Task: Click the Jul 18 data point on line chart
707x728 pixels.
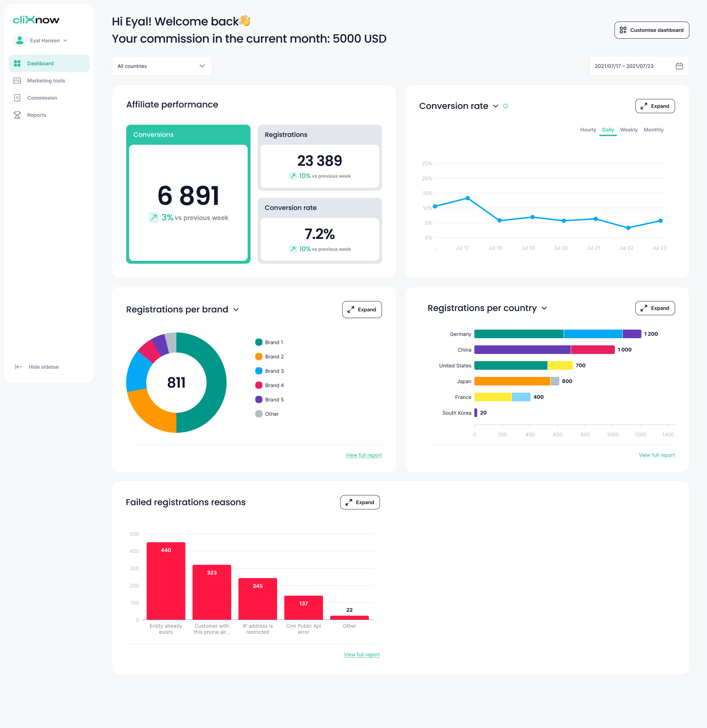Action: [500, 220]
